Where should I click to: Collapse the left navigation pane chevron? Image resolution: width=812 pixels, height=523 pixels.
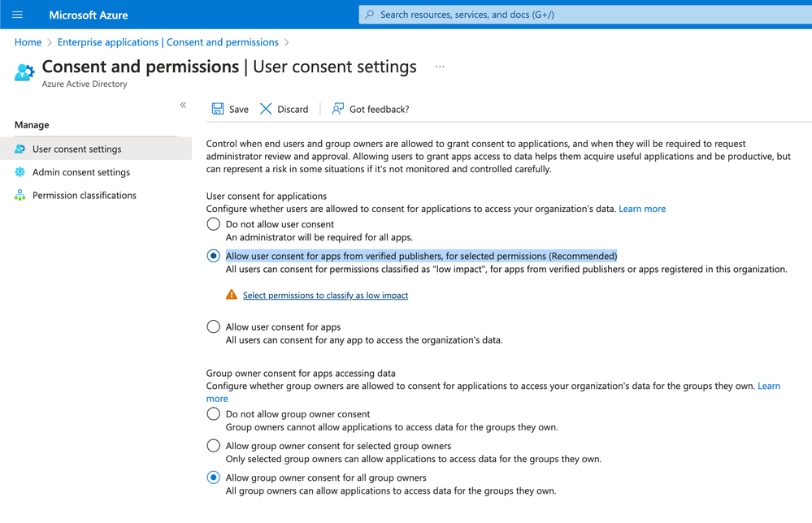point(183,105)
